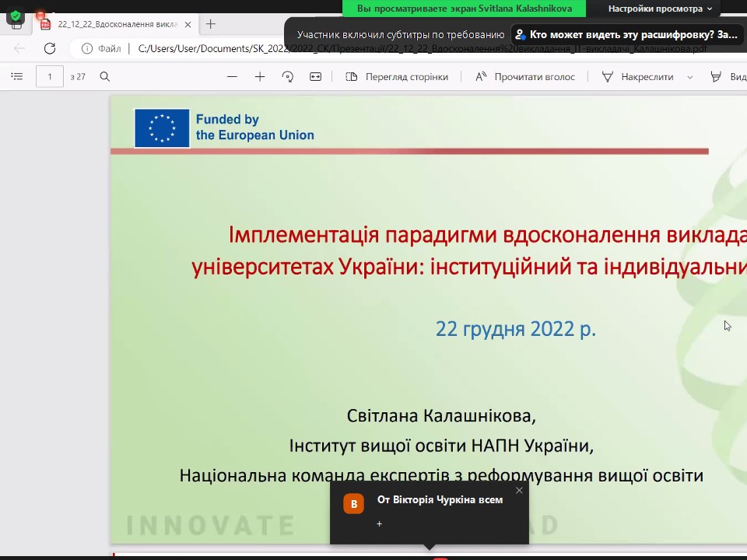Open a new browser tab
The height and width of the screenshot is (560, 747).
coord(210,24)
